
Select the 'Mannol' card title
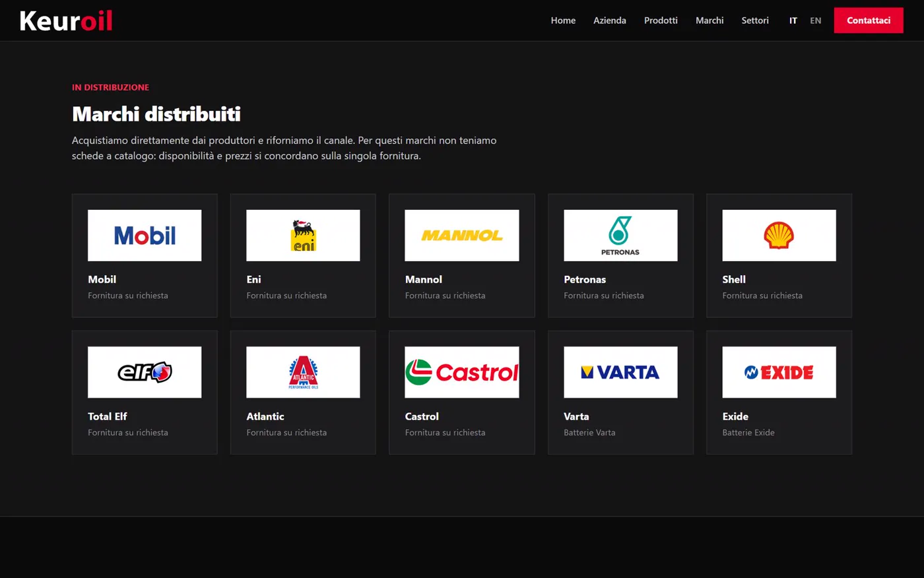(424, 280)
